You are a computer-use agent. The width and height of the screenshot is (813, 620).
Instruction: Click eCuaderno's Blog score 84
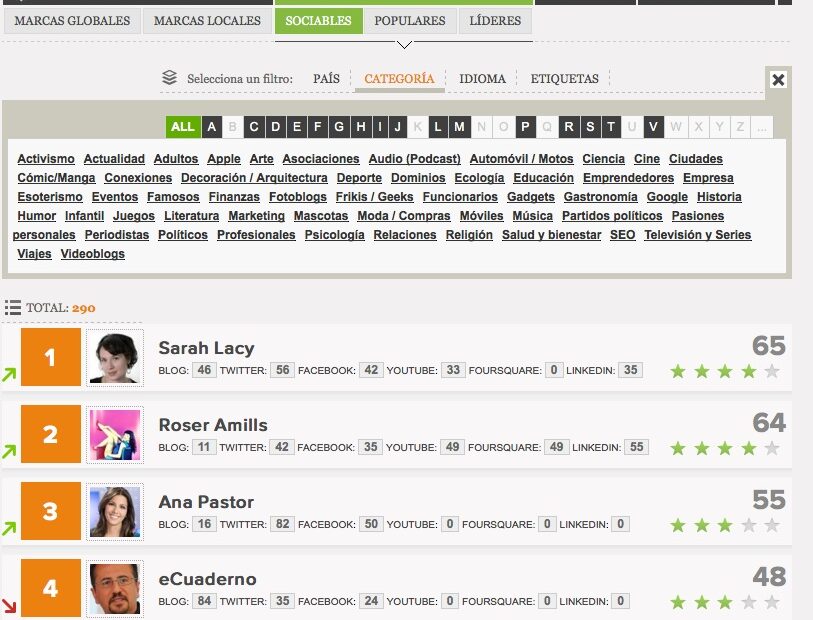tap(204, 601)
